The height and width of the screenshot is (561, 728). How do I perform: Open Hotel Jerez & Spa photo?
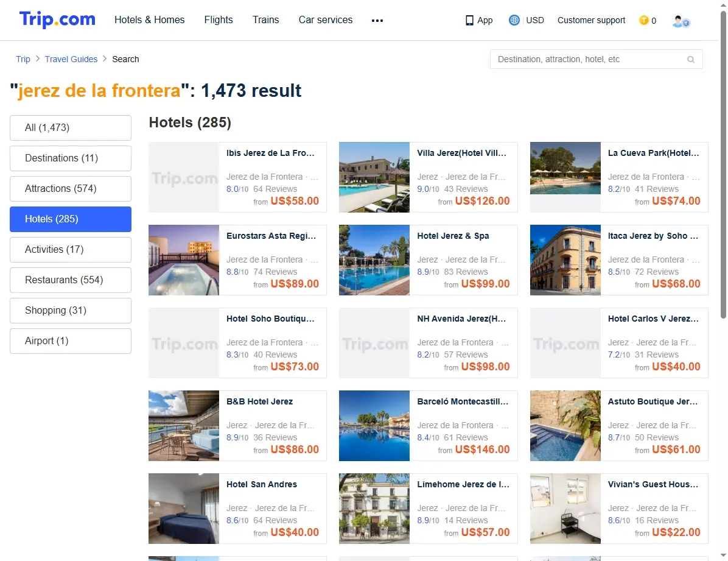pos(374,260)
